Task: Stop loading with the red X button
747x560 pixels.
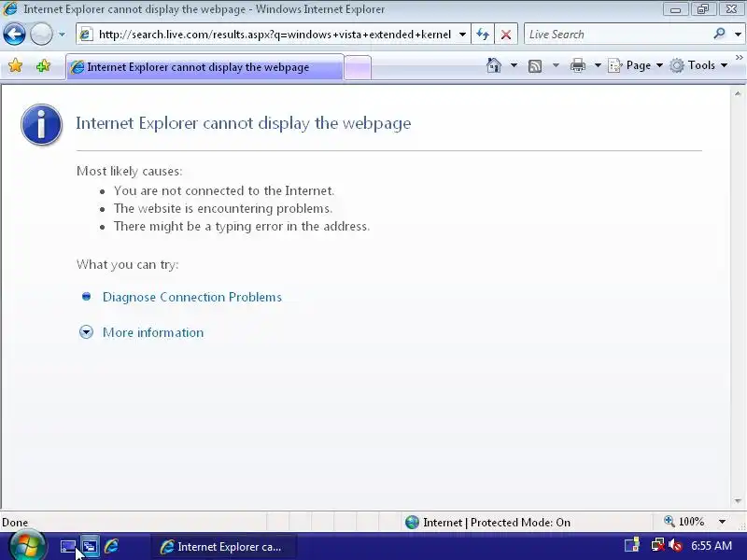Action: coord(506,35)
